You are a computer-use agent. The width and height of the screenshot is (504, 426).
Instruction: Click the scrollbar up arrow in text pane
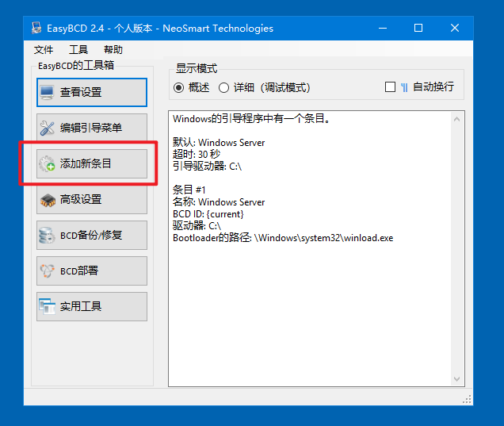(456, 119)
